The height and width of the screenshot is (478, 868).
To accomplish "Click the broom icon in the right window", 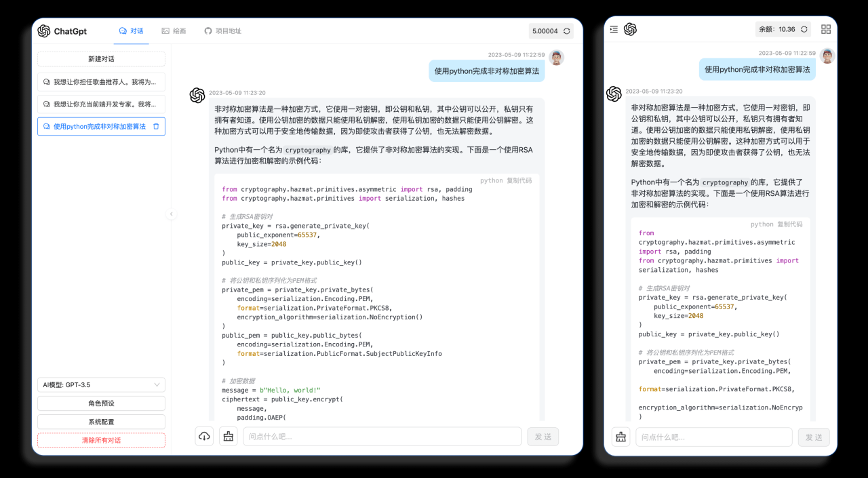I will pos(620,437).
